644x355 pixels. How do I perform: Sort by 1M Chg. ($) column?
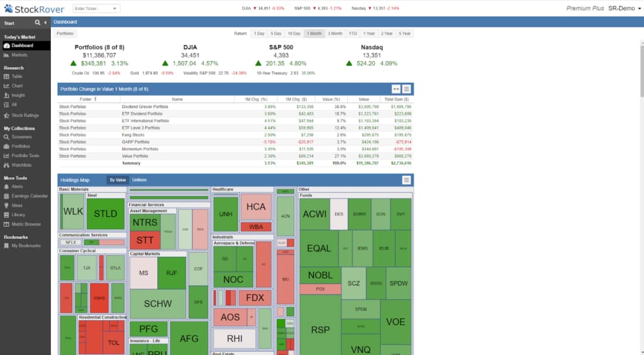[296, 99]
